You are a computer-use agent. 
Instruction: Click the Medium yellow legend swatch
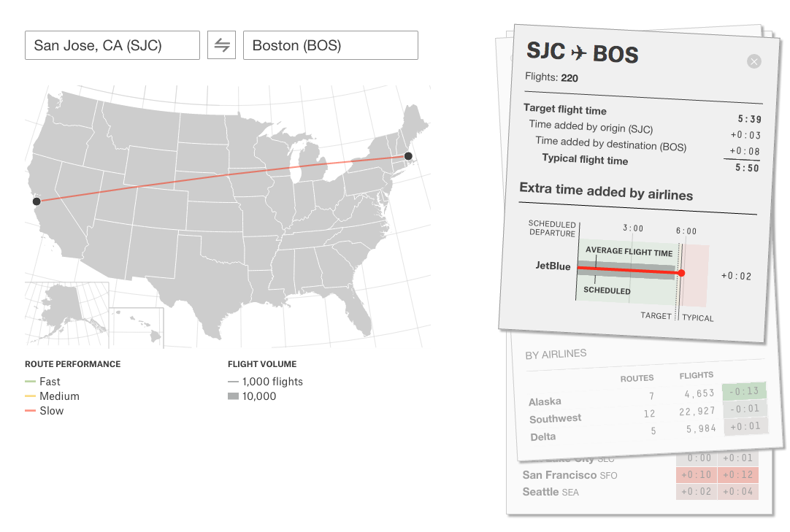(30, 396)
